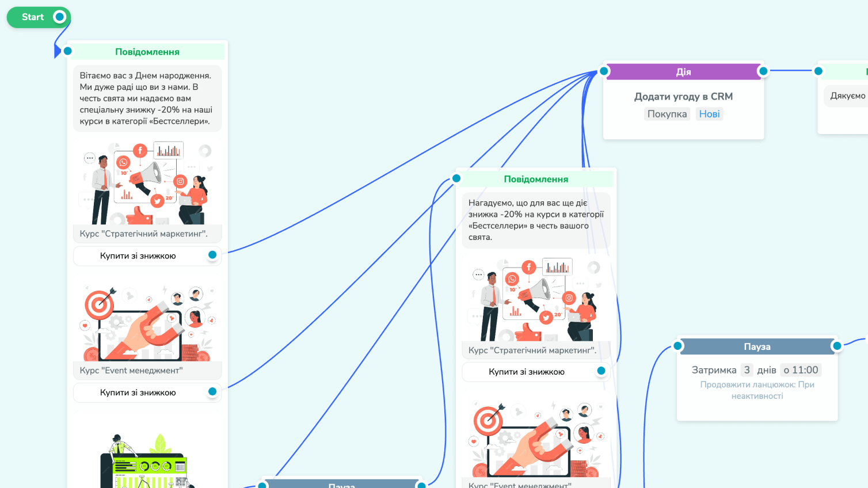
Task: Click input connector of Дякуємо message block
Action: coord(818,71)
